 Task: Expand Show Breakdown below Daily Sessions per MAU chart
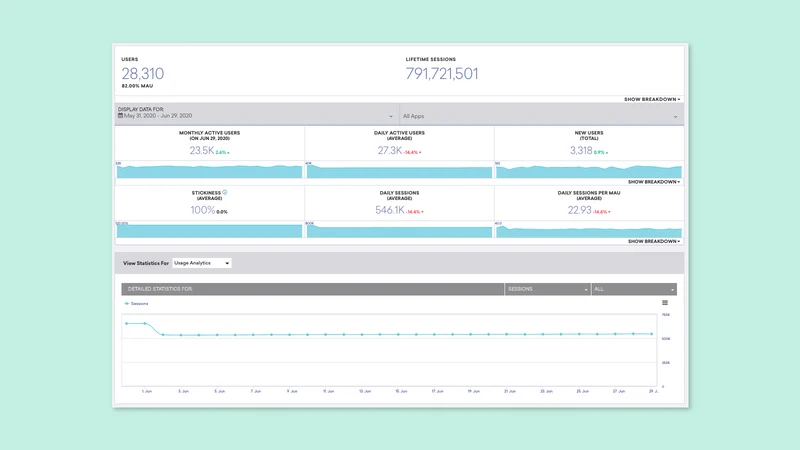[654, 241]
